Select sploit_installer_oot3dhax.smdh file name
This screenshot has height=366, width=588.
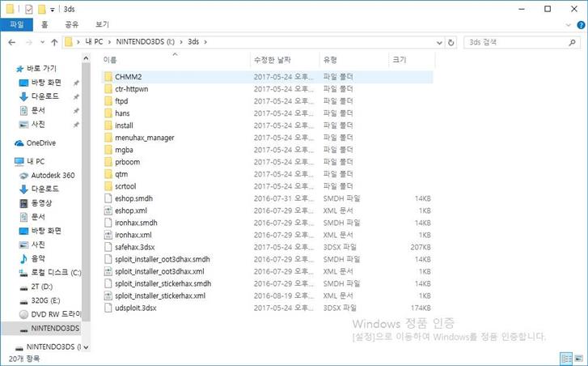163,259
